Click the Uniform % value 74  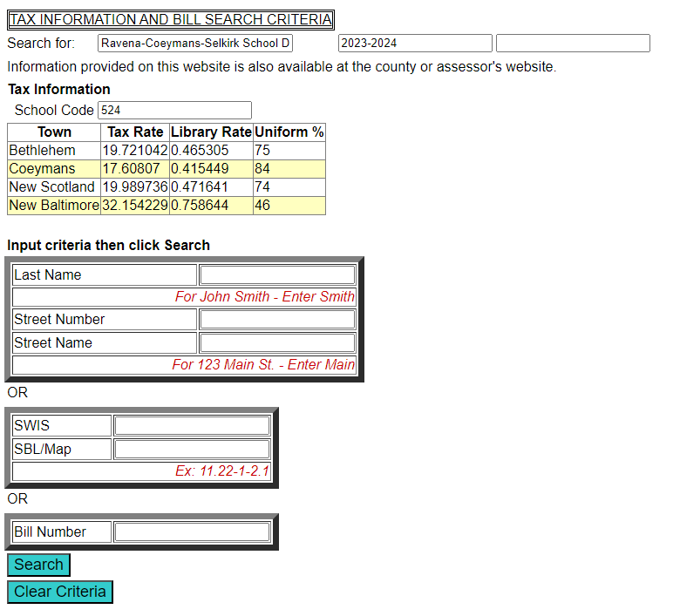pos(289,186)
